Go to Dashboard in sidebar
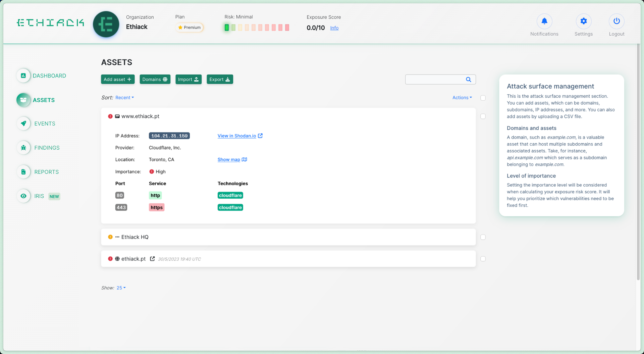Screen dimensions: 644x354 click(49, 76)
